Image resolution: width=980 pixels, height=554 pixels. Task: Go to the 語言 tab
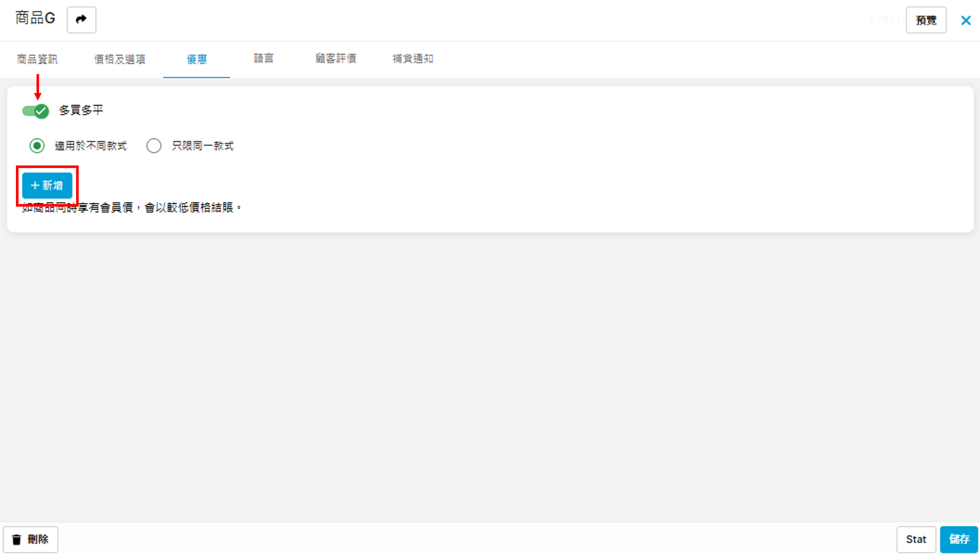click(263, 58)
